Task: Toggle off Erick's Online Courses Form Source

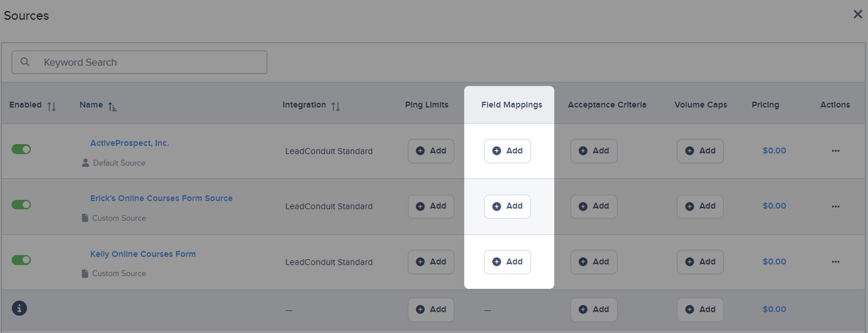Action: click(x=21, y=205)
